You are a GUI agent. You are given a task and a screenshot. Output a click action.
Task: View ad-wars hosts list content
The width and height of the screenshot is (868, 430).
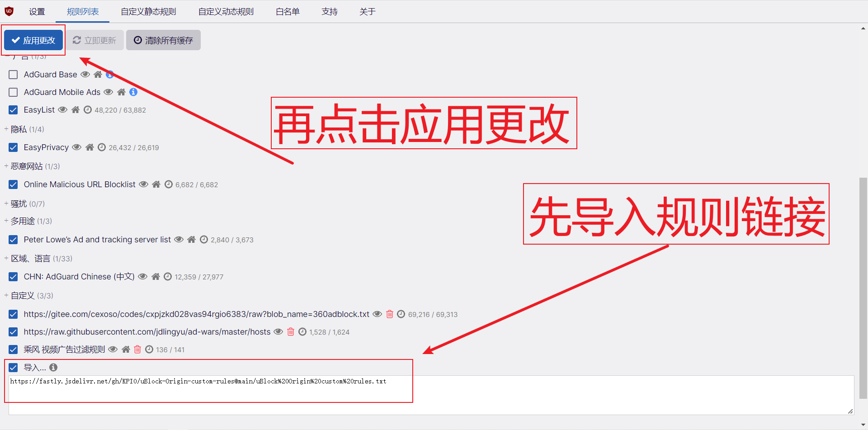278,332
